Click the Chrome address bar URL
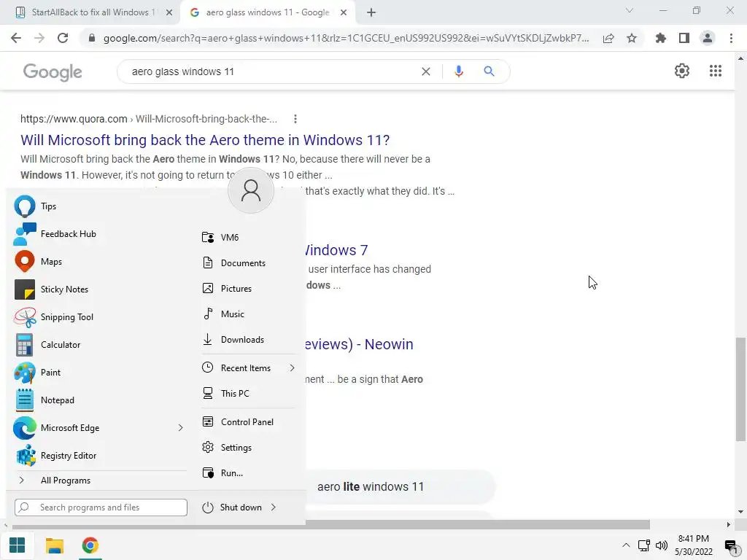747x560 pixels. pos(346,38)
